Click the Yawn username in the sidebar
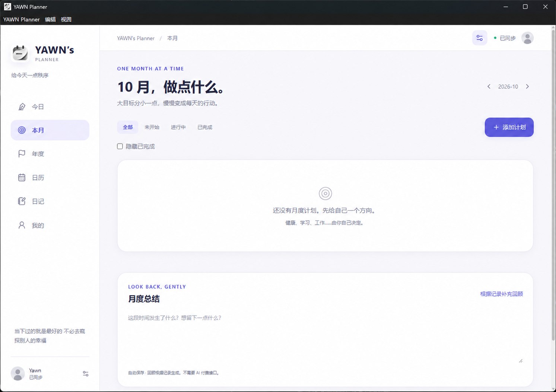The height and width of the screenshot is (392, 556). point(35,370)
